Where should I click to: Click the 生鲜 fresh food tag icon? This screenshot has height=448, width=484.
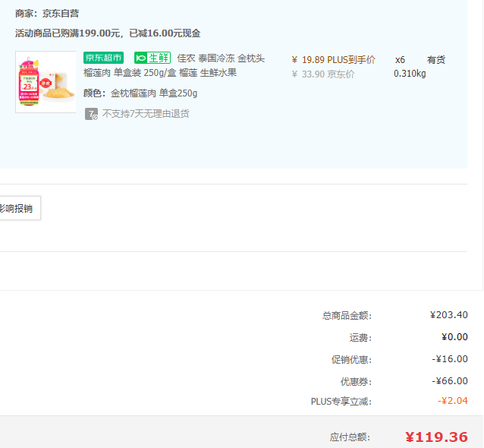pyautogui.click(x=152, y=58)
